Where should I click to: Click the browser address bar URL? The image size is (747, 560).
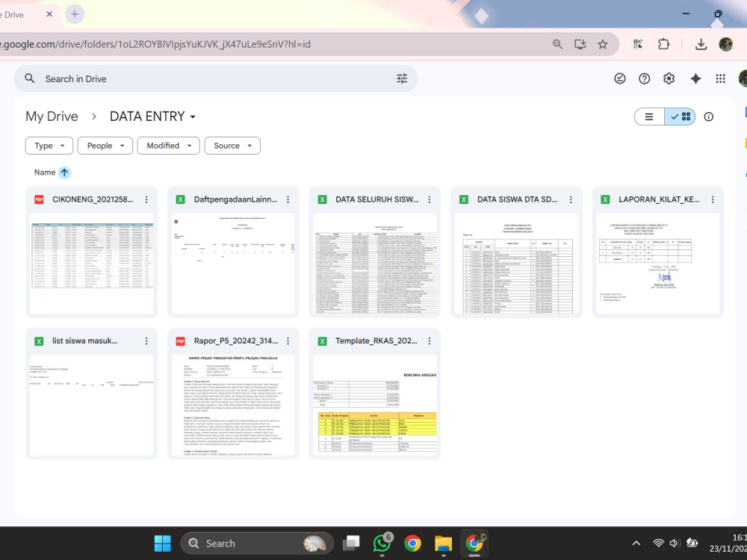point(156,44)
